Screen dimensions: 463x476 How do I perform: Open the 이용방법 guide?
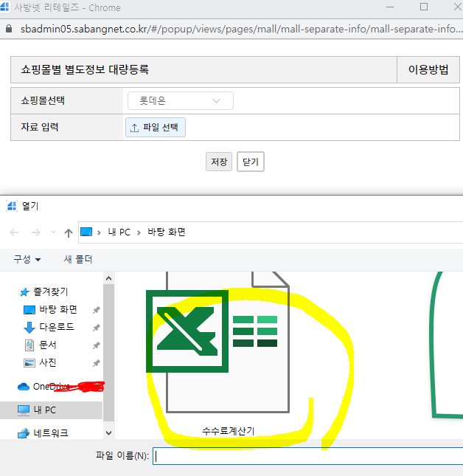(428, 69)
